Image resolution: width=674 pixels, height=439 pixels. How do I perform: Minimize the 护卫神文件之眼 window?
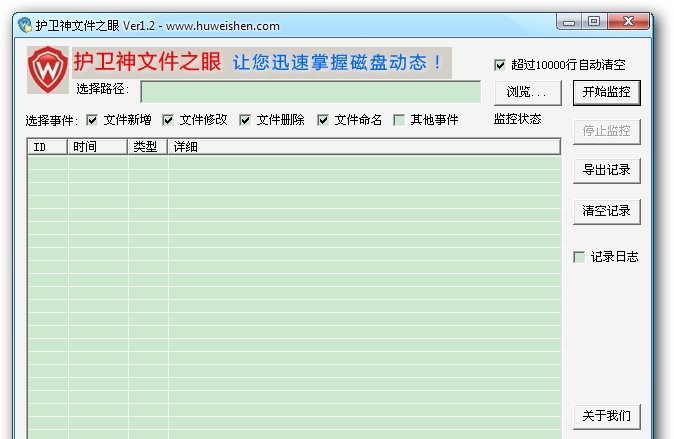569,21
